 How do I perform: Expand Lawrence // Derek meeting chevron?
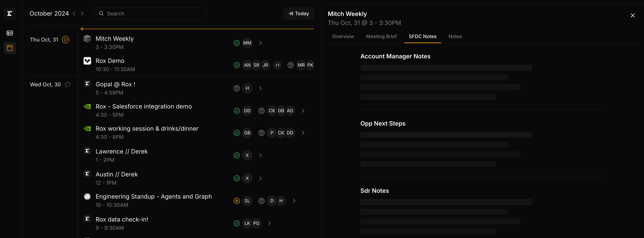[260, 156]
